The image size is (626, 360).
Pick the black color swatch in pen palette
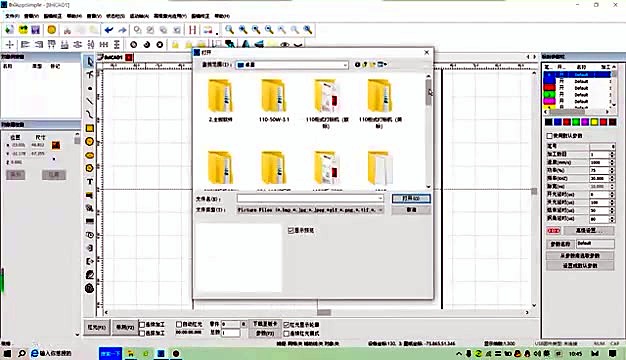point(549,122)
